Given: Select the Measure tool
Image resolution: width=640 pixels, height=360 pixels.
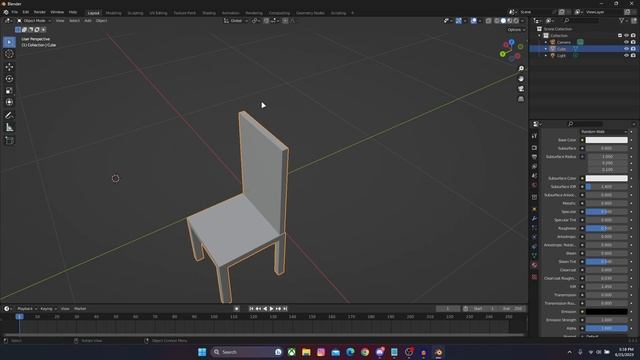Looking at the screenshot, I should click(x=9, y=127).
